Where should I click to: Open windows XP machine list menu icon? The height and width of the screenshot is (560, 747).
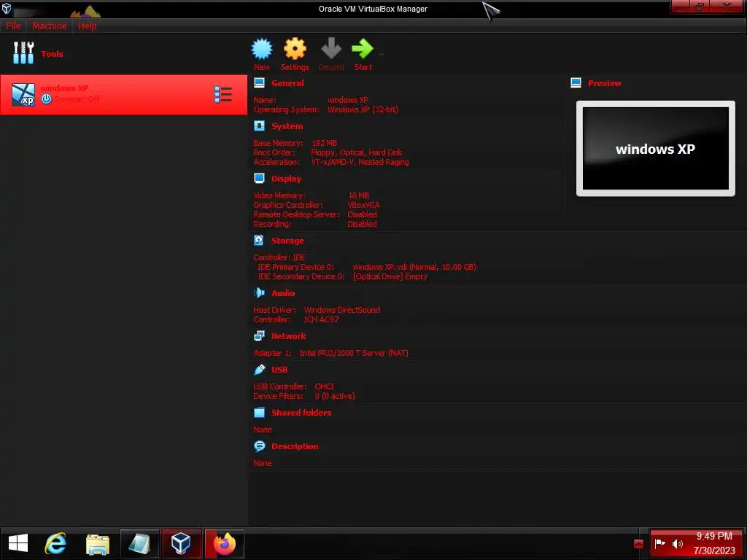(x=223, y=94)
